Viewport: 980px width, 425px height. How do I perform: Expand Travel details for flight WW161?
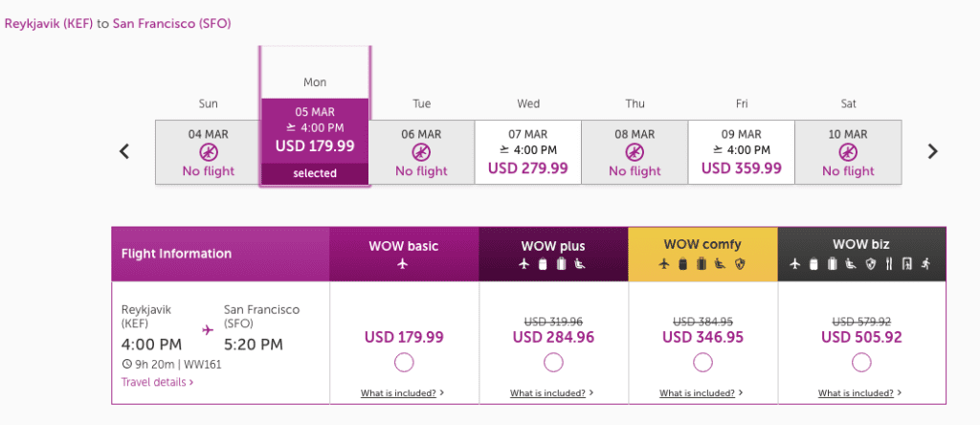coord(157,382)
